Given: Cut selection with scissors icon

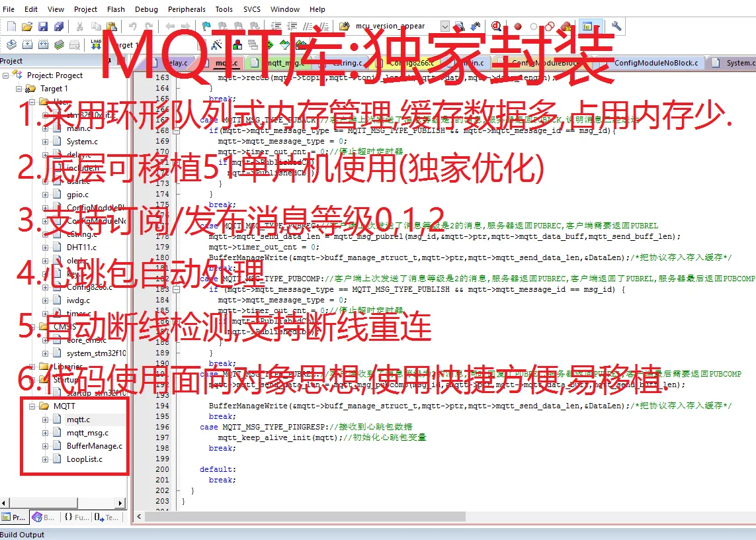Looking at the screenshot, I should [80, 26].
